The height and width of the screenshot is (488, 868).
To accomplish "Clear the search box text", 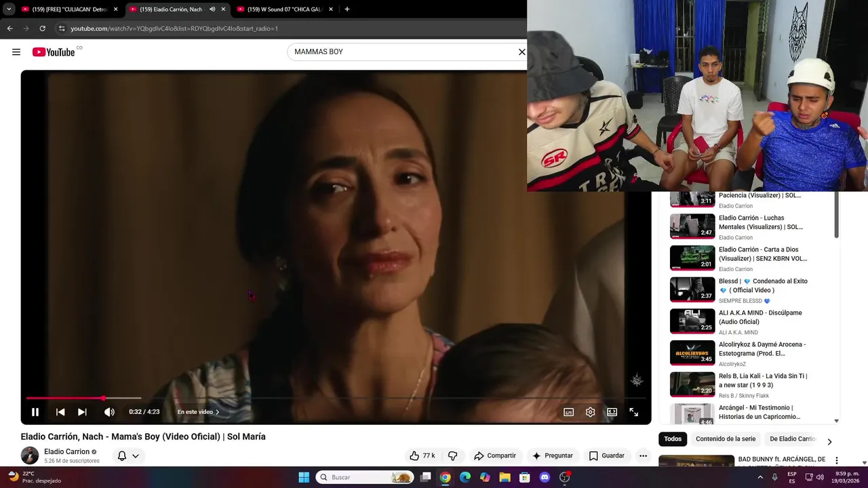I will tap(522, 52).
